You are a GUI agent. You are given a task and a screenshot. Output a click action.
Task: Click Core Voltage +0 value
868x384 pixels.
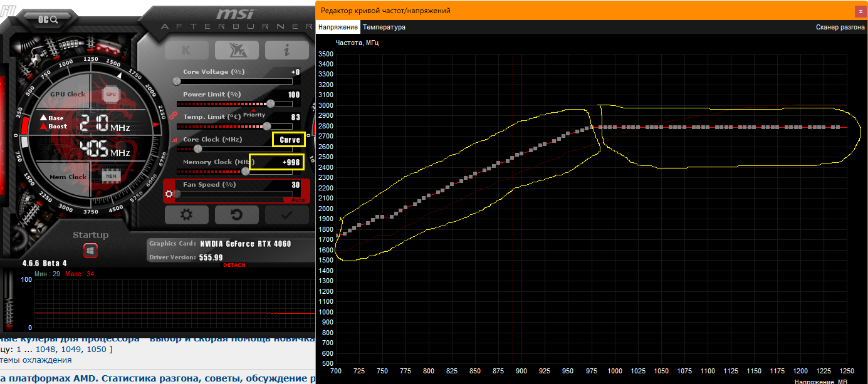click(295, 72)
